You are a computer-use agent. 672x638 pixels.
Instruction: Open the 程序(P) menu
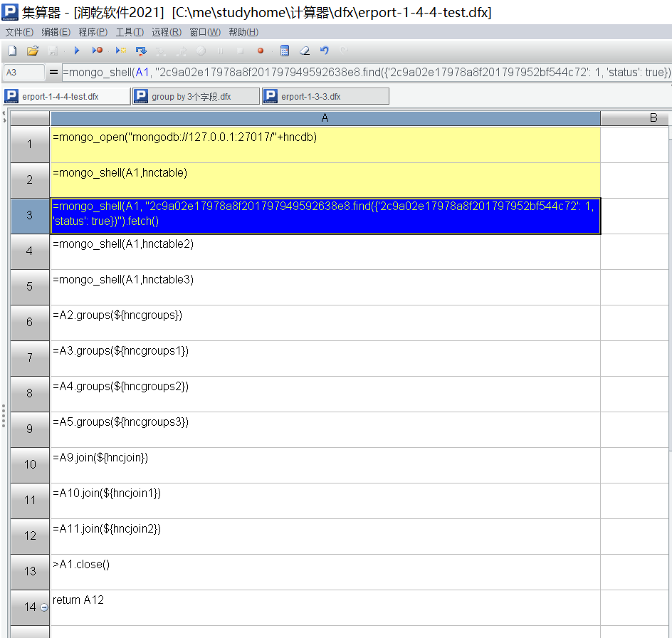93,32
